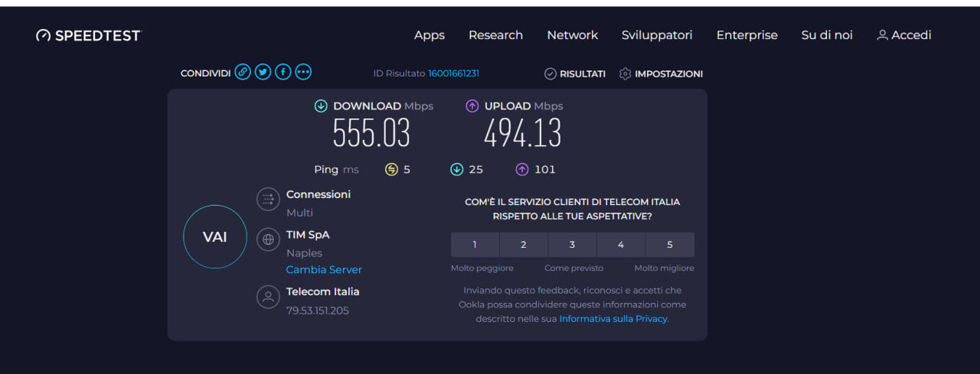Click the TIM SpA server globe icon

(268, 239)
